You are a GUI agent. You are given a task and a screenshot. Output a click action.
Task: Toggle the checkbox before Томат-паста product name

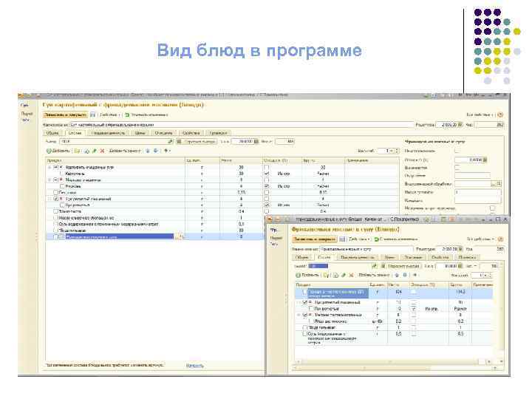coord(56,211)
